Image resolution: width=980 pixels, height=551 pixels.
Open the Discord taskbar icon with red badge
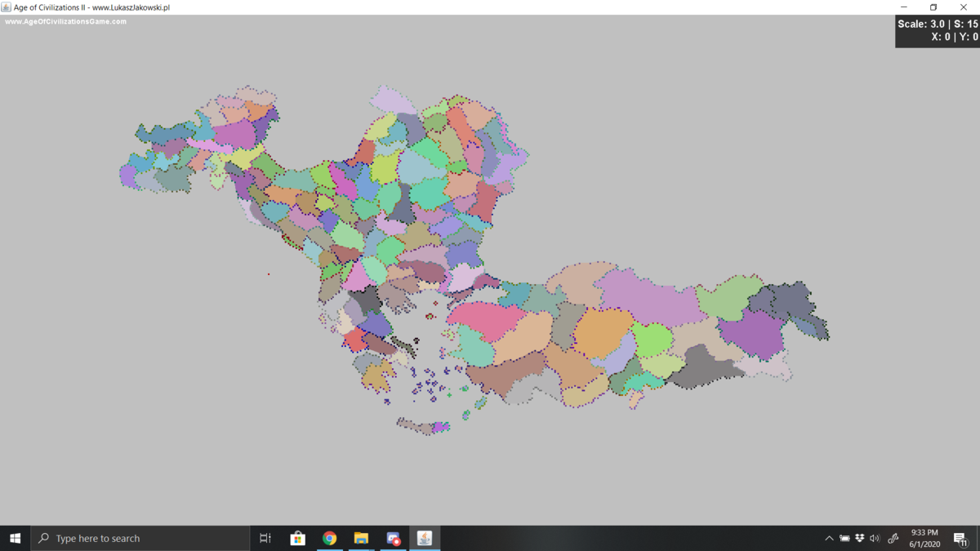coord(393,538)
